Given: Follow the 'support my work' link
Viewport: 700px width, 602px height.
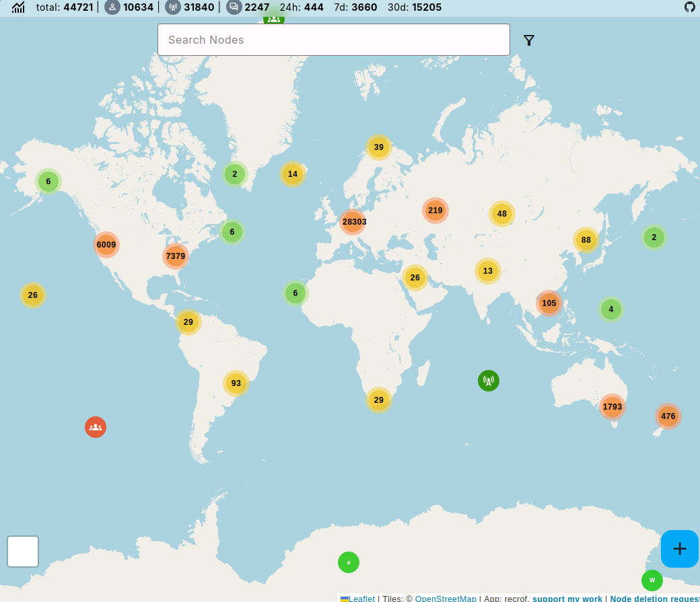Looking at the screenshot, I should tap(567, 599).
